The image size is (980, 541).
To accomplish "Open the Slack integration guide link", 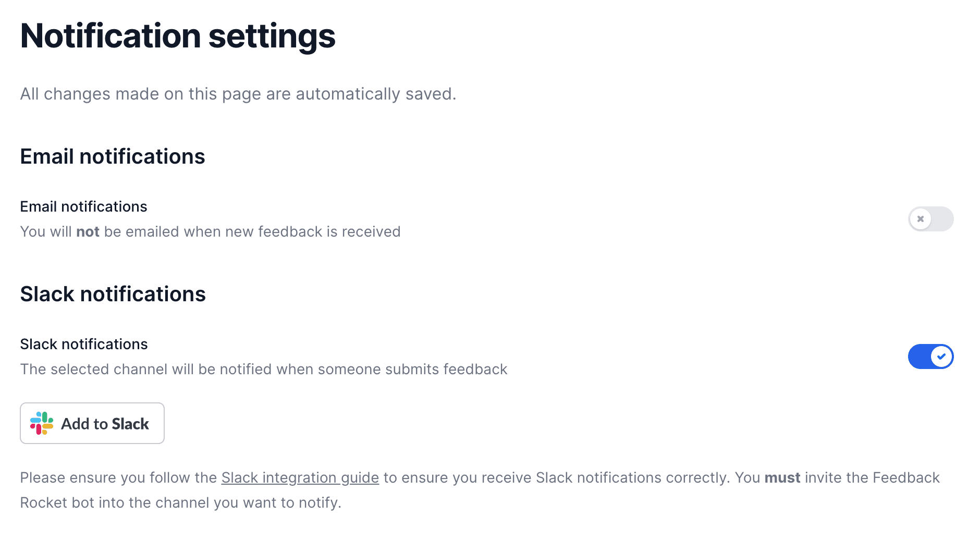I will coord(300,477).
